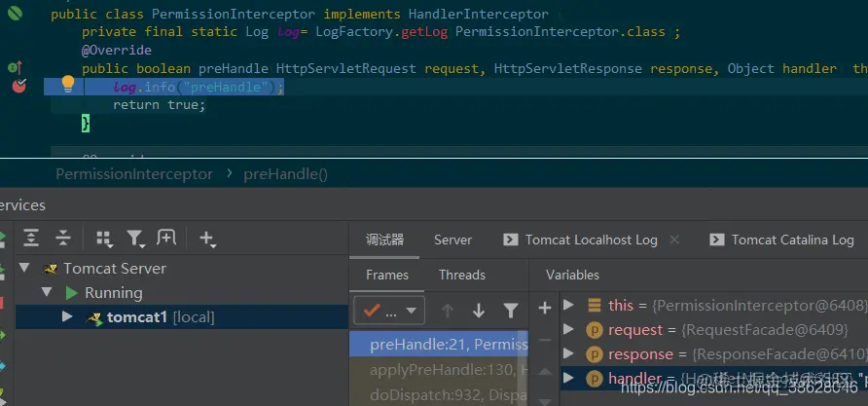
Task: Switch to the 调试器 tab
Action: pos(384,240)
